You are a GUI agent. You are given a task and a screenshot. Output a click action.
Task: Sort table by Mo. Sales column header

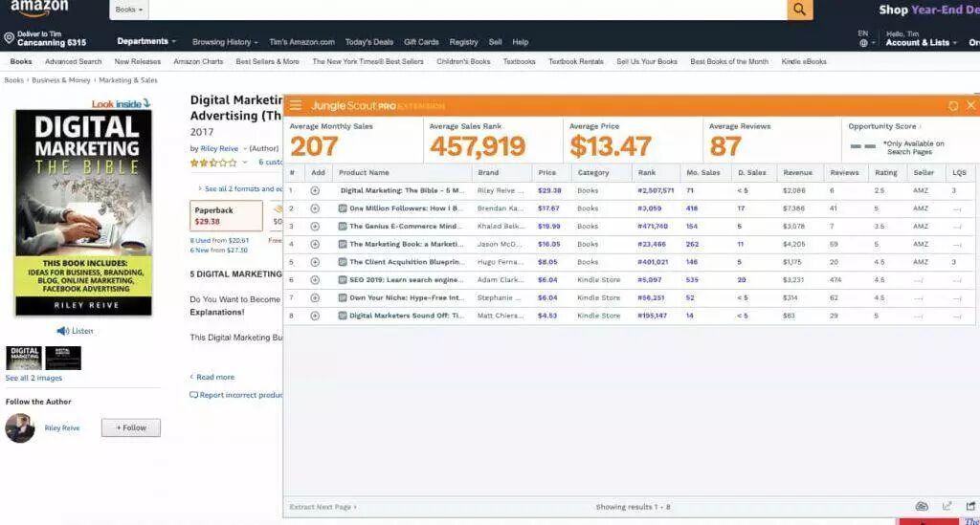[x=703, y=173]
